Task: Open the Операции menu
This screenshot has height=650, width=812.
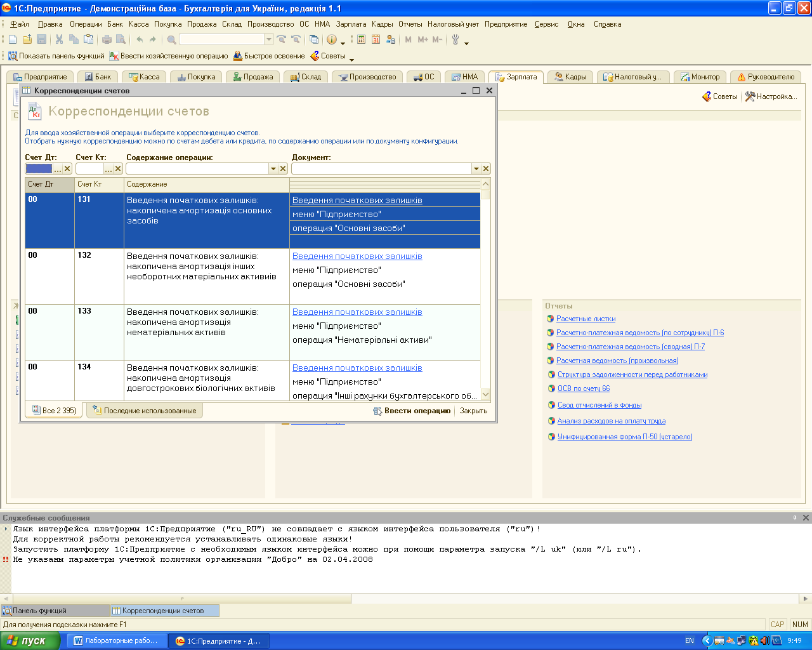Action: pos(86,24)
